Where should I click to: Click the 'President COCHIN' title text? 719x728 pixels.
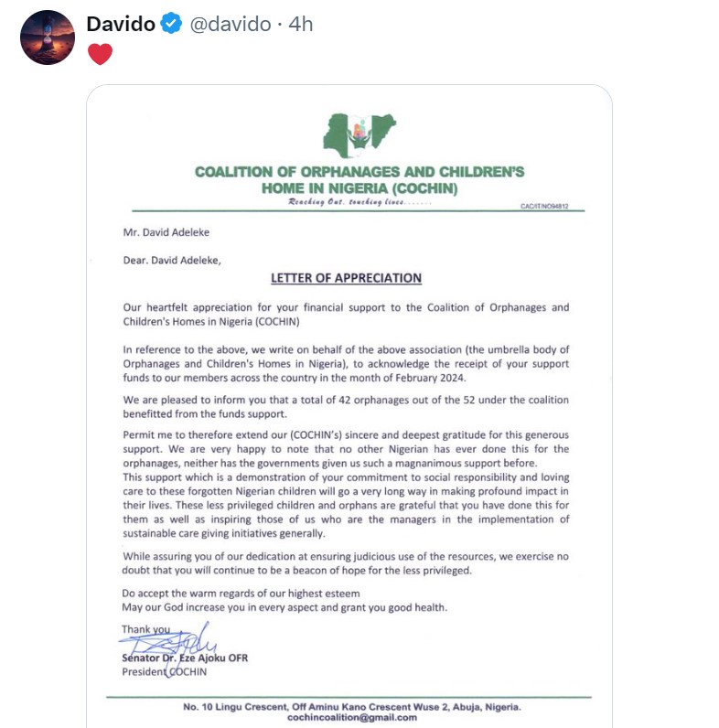[165, 671]
